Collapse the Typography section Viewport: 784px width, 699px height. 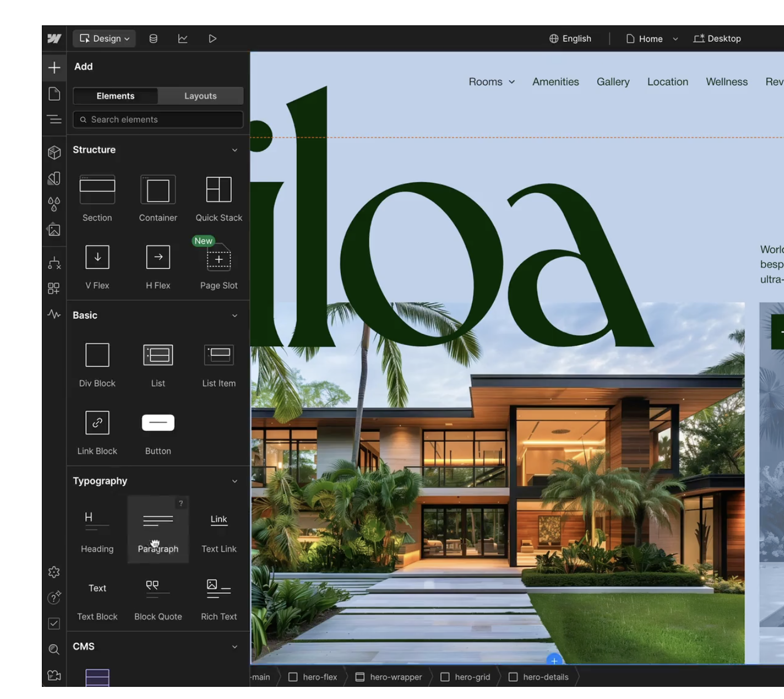[235, 482]
